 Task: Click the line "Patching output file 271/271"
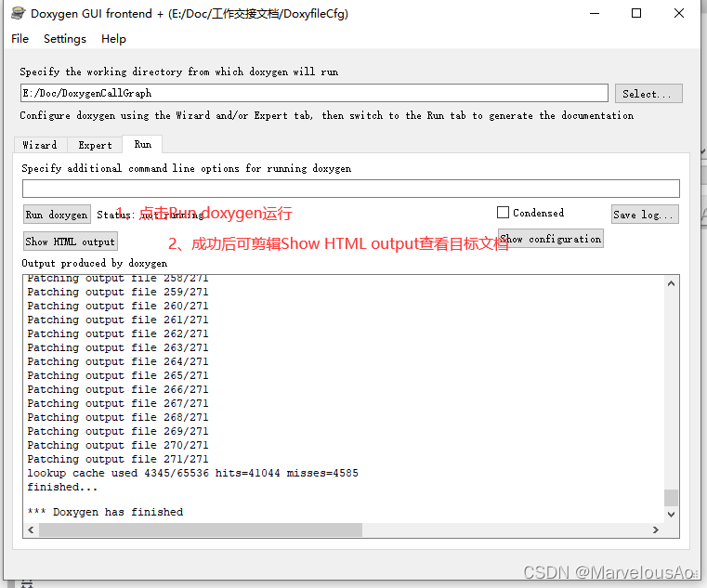tap(118, 459)
